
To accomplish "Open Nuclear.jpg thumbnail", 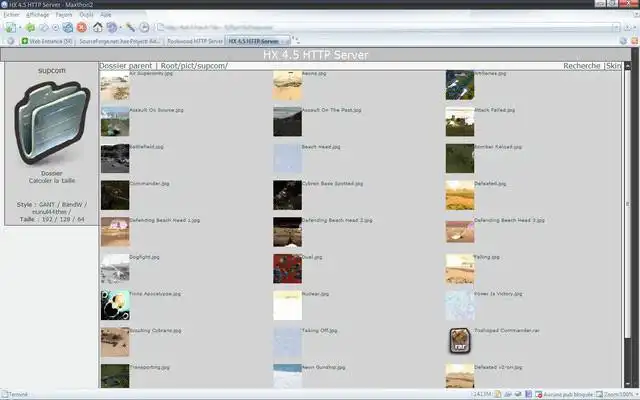I will [287, 305].
